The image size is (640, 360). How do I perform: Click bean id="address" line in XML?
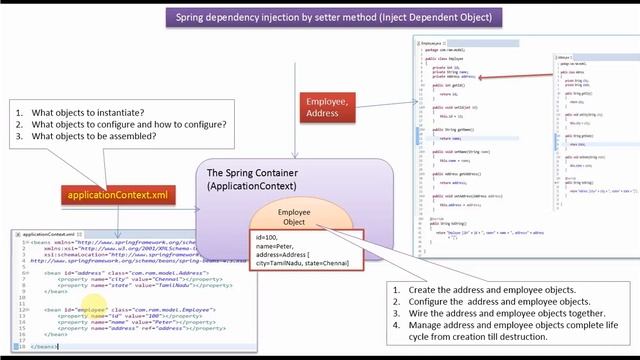[127, 273]
